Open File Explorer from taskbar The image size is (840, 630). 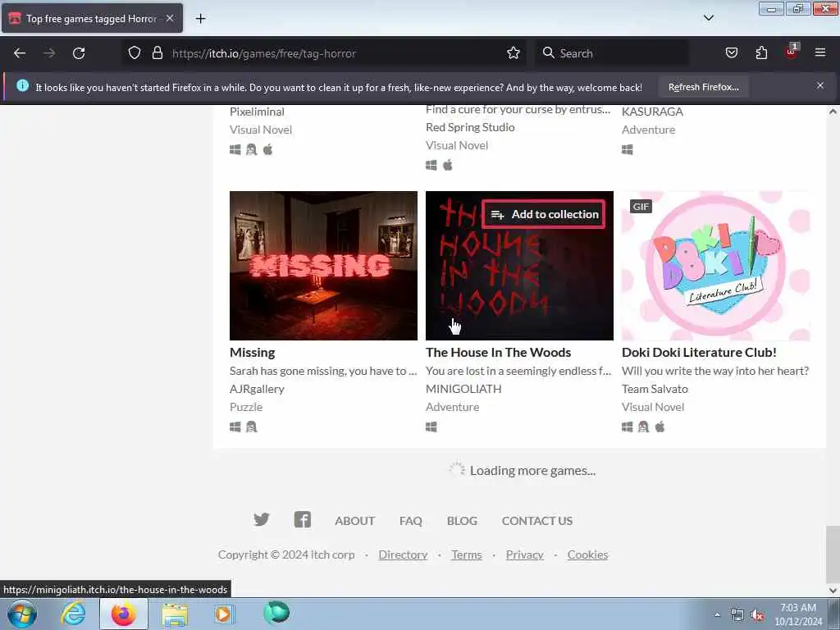pos(175,614)
